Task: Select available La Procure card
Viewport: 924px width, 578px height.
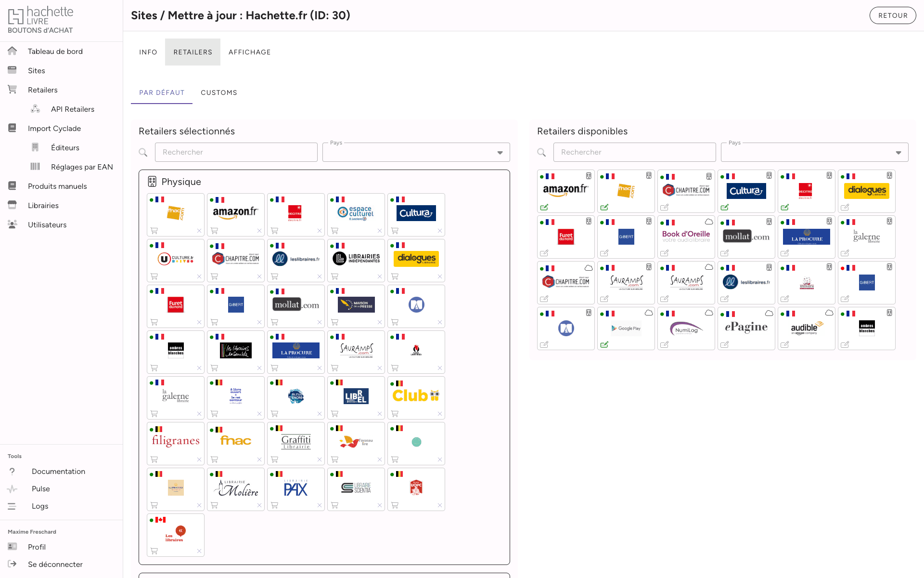Action: click(807, 236)
